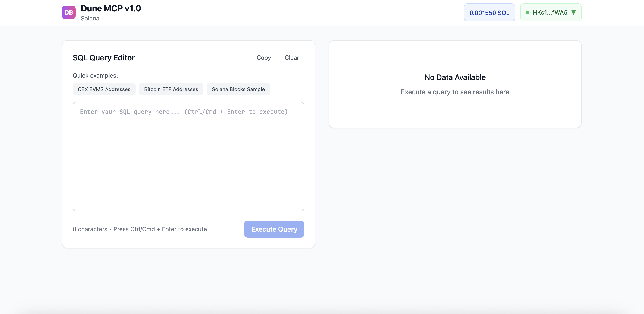Click the SQL Query Editor heading
644x314 pixels.
[103, 58]
